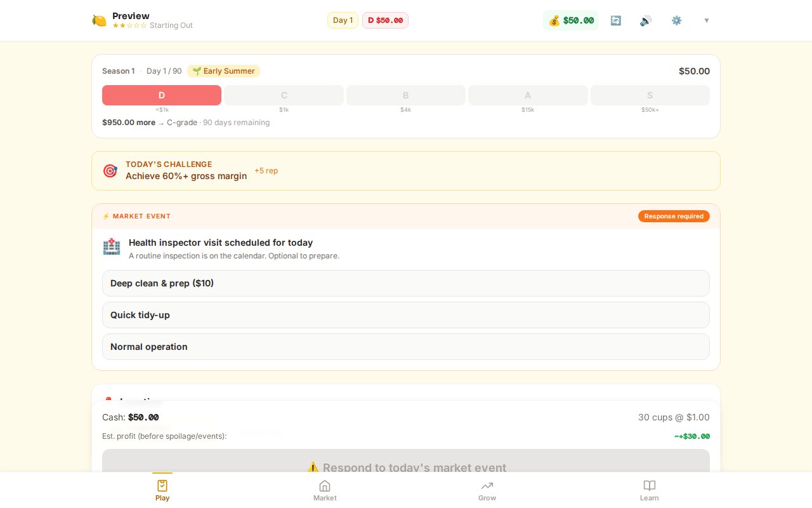Choose Deep clean & prep ($10)

[406, 283]
